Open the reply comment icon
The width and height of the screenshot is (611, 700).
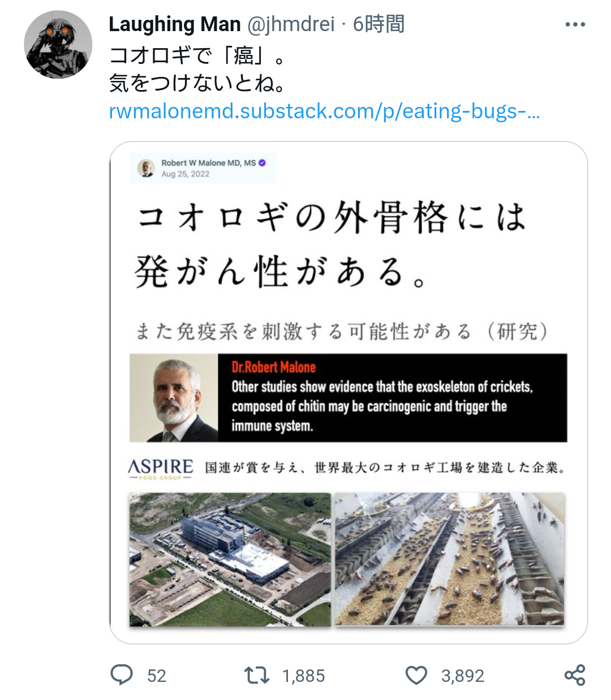tap(122, 675)
